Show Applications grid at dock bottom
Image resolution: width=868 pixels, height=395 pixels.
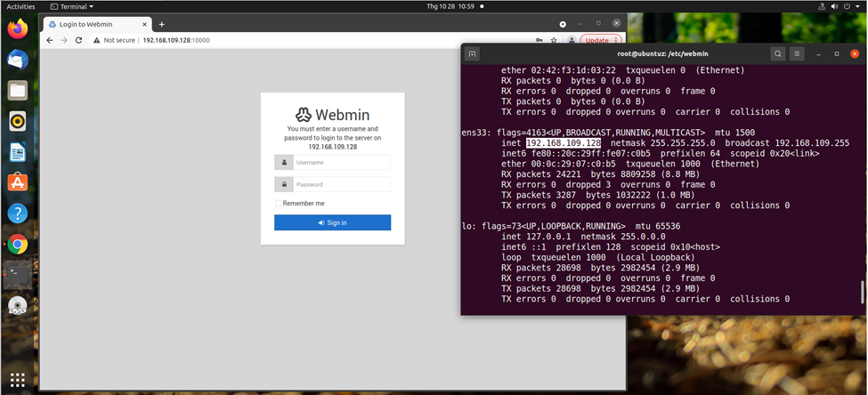(x=18, y=380)
